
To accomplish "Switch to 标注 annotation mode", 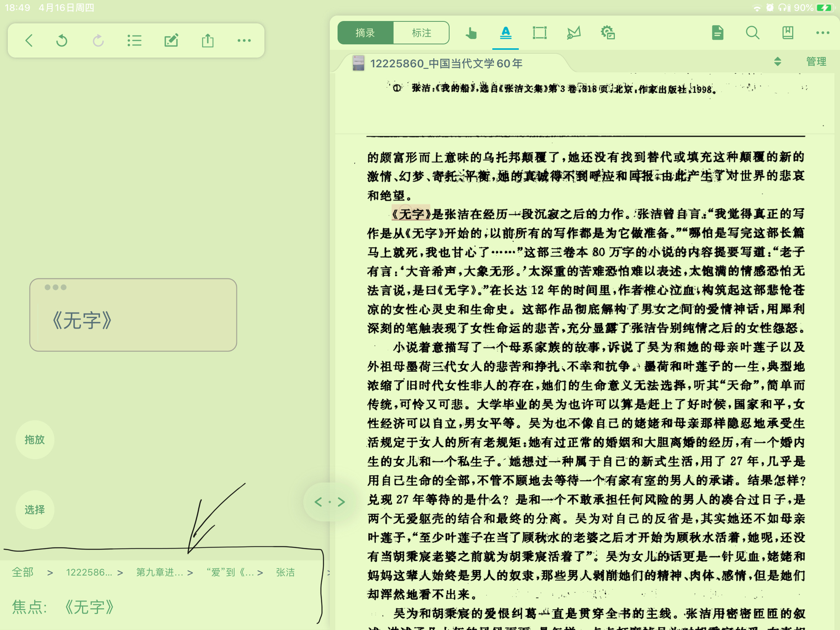I will [x=422, y=33].
